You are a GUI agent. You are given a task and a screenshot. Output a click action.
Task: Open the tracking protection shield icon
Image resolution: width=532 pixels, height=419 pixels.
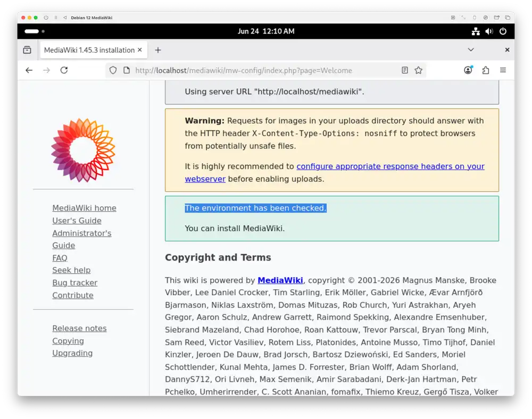(x=113, y=70)
